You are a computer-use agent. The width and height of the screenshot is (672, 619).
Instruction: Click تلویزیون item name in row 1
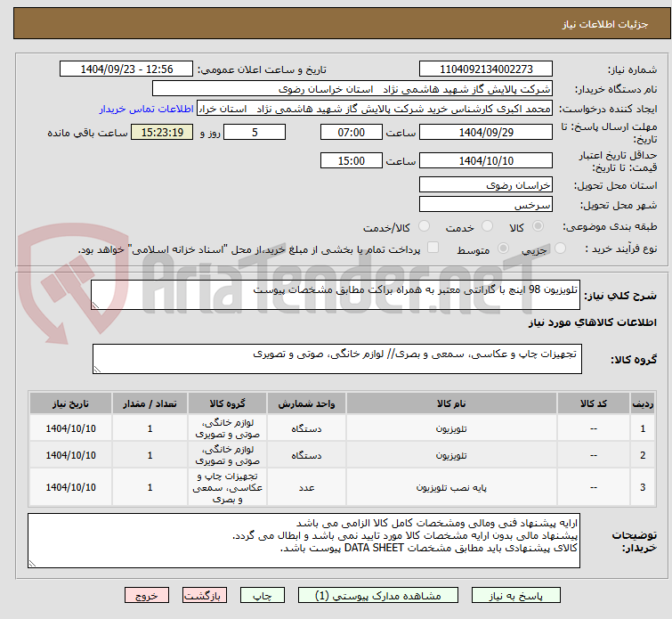click(451, 428)
